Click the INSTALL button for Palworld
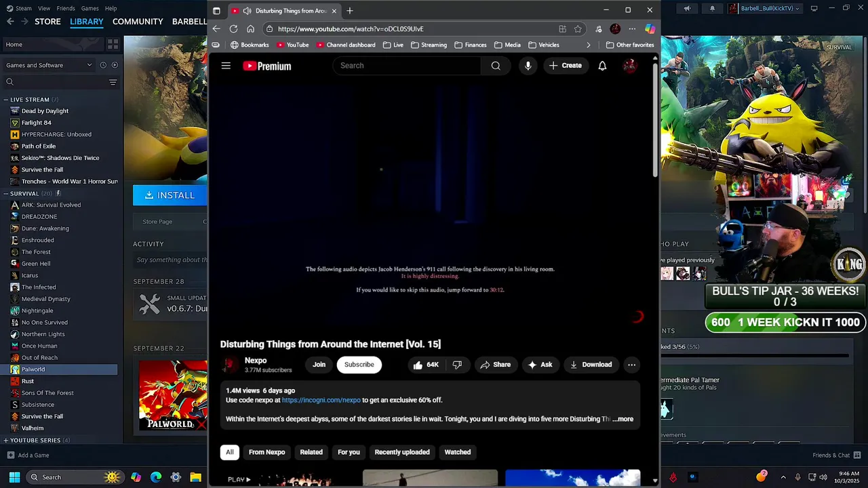 (x=170, y=195)
